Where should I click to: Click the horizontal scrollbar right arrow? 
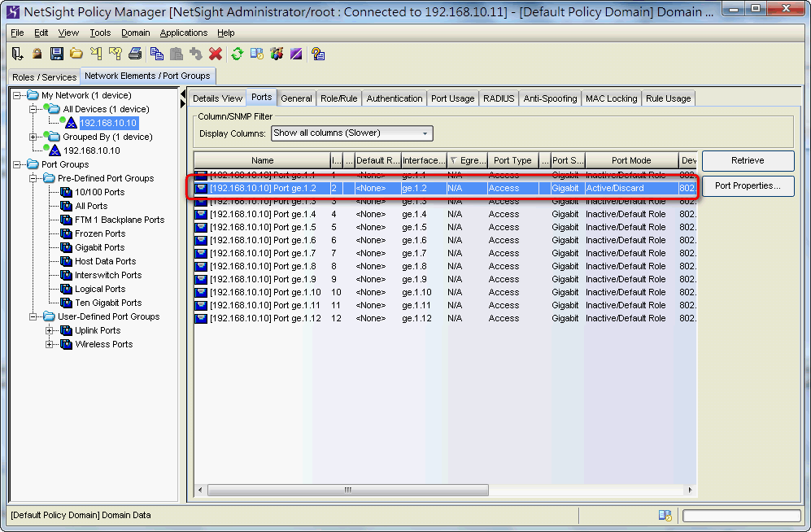click(x=690, y=490)
